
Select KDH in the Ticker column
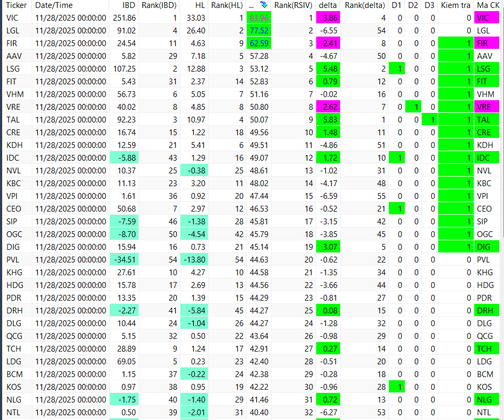click(14, 145)
